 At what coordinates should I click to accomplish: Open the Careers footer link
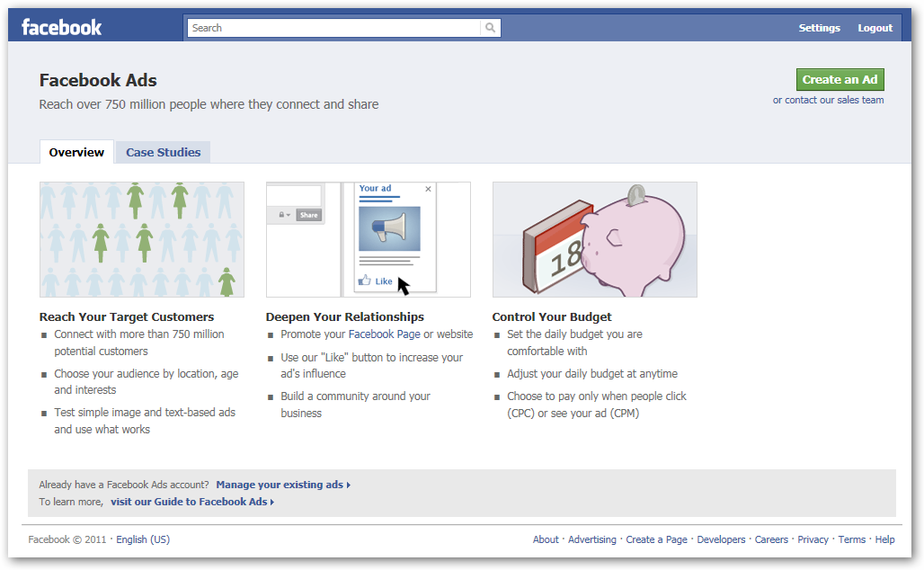tap(771, 539)
